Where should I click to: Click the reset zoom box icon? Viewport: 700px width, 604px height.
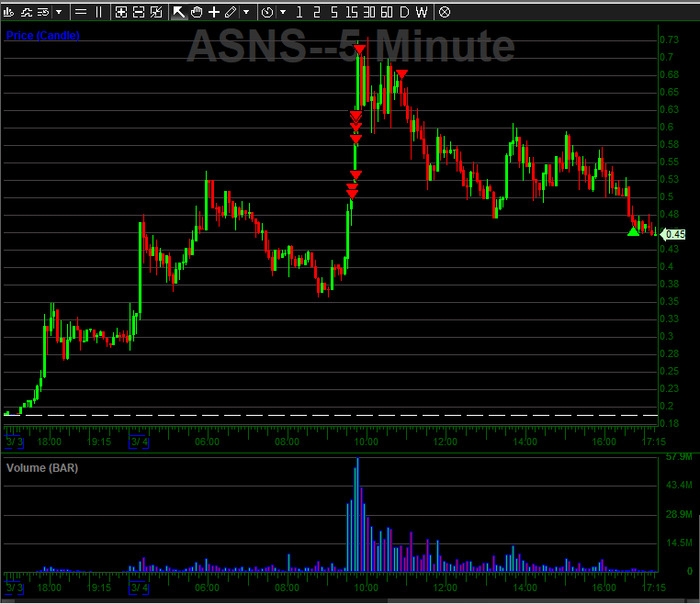tap(156, 12)
